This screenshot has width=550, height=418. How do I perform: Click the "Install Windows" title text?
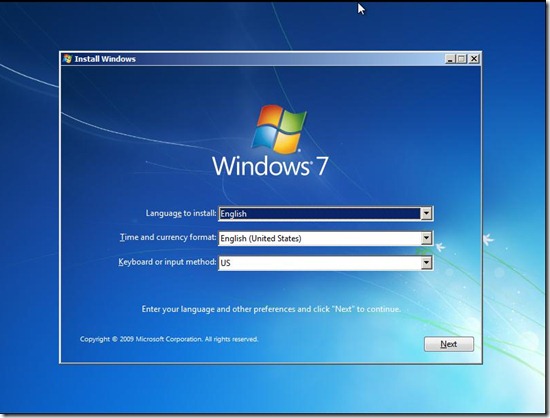tap(105, 59)
